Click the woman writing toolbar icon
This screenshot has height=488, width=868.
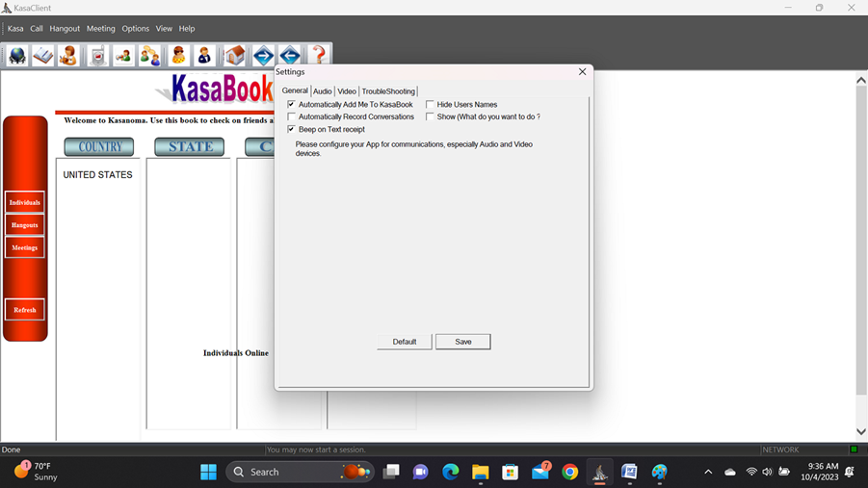[x=68, y=55]
